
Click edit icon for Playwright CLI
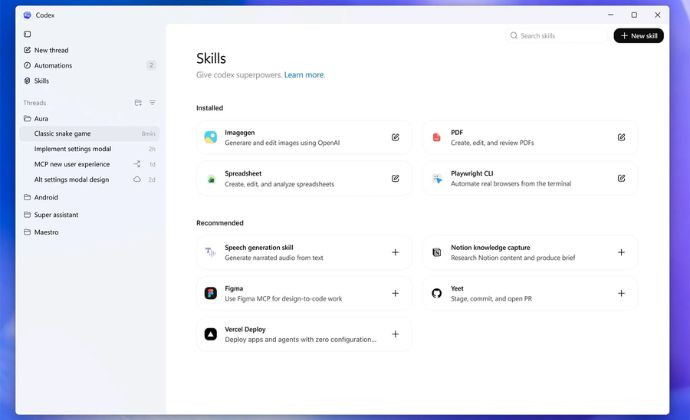pos(621,179)
